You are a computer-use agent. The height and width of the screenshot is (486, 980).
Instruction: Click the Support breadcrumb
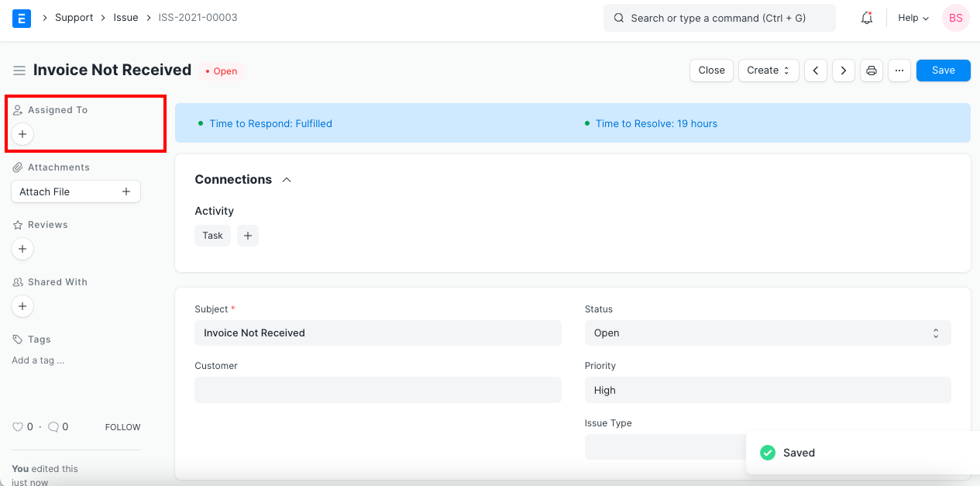[x=74, y=17]
